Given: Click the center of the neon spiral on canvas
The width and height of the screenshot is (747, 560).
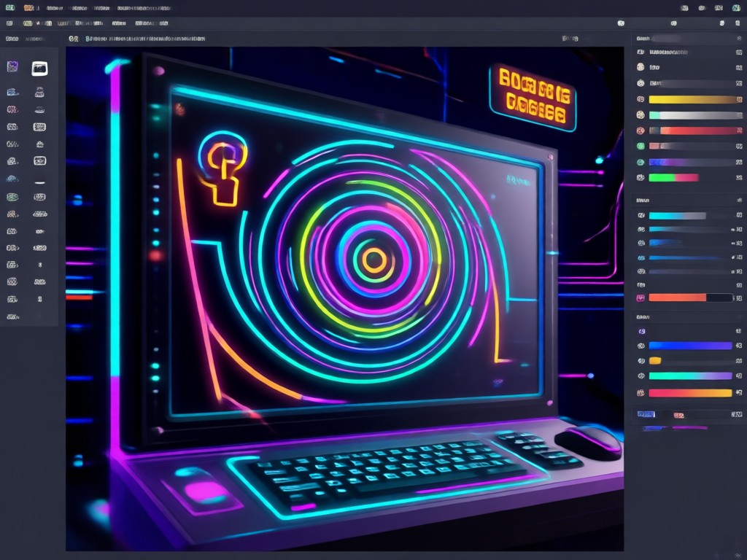Looking at the screenshot, I should coord(374,260).
